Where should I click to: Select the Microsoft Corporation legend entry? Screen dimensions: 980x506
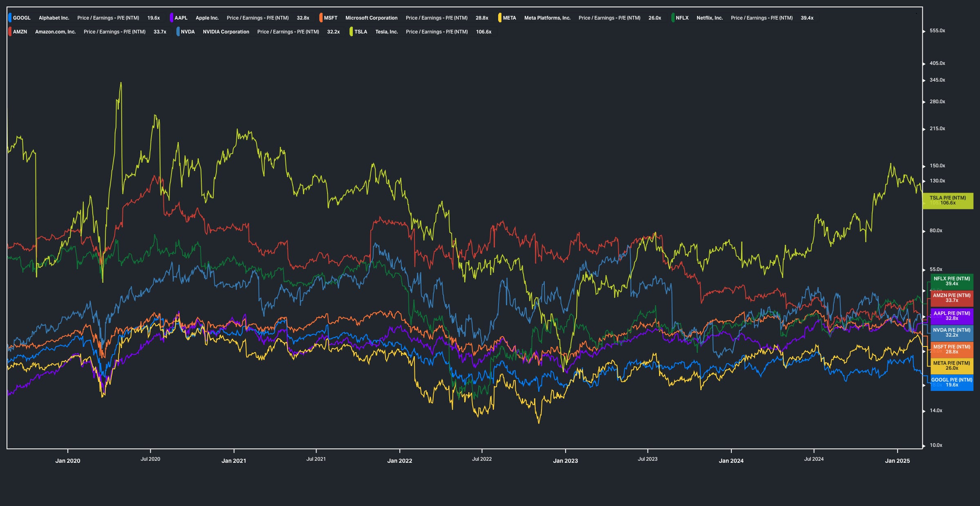371,18
